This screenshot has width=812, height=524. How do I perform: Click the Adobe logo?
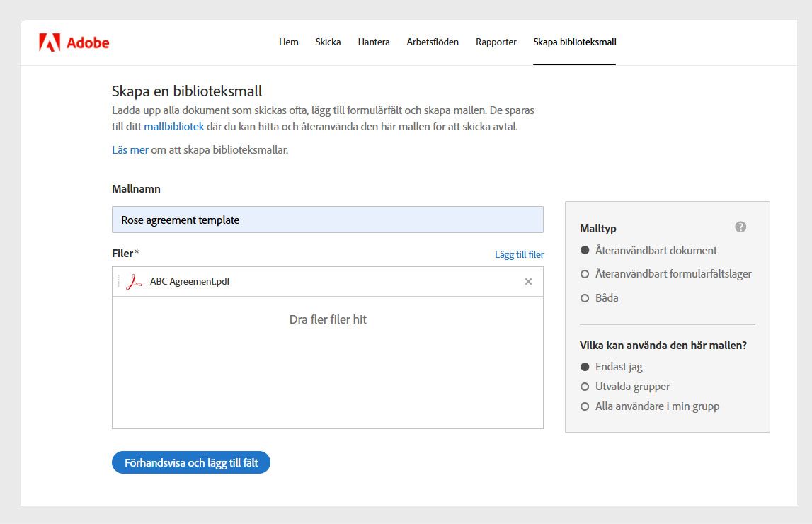click(75, 42)
